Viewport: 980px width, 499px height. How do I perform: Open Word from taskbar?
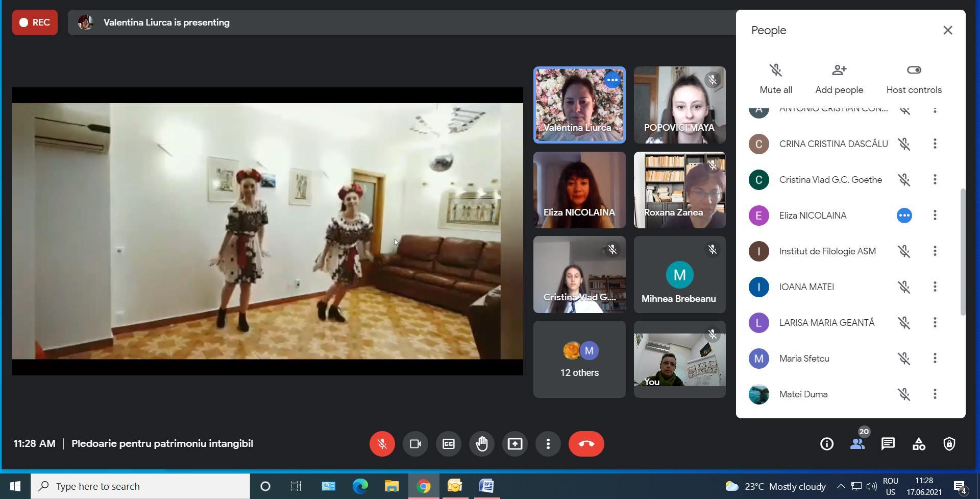click(x=486, y=486)
